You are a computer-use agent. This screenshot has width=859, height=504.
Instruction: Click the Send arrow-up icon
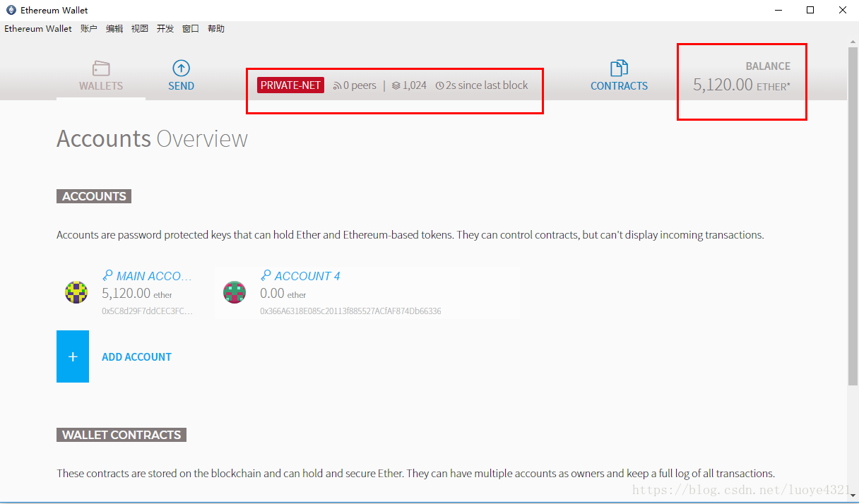[x=182, y=68]
